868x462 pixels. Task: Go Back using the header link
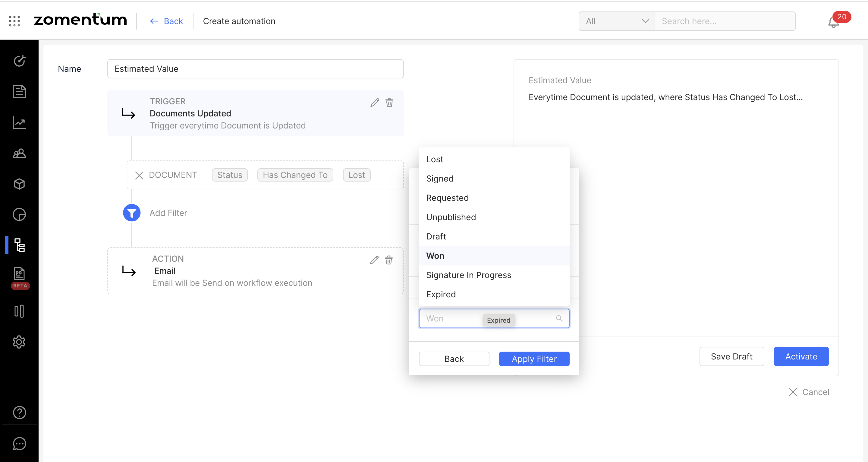click(166, 21)
